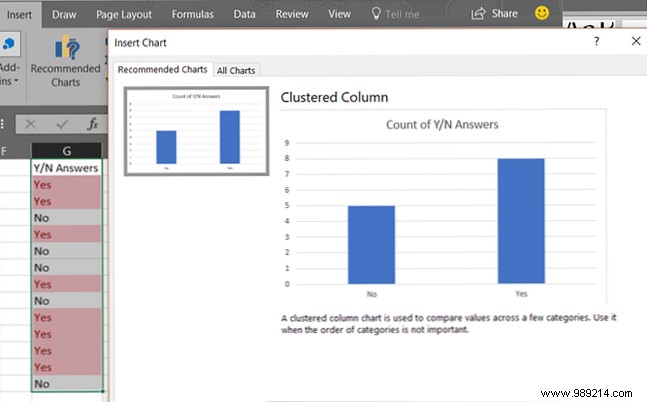Select column G header

(66, 151)
